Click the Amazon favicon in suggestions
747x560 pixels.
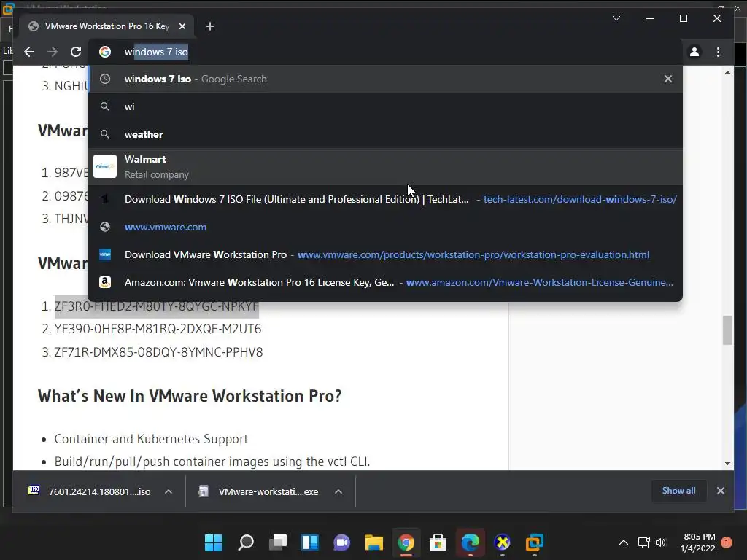(x=105, y=282)
